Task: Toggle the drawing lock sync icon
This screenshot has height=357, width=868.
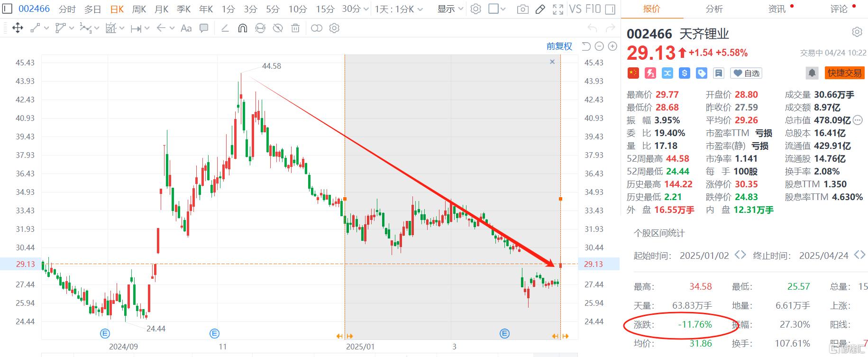Action: pos(260,28)
